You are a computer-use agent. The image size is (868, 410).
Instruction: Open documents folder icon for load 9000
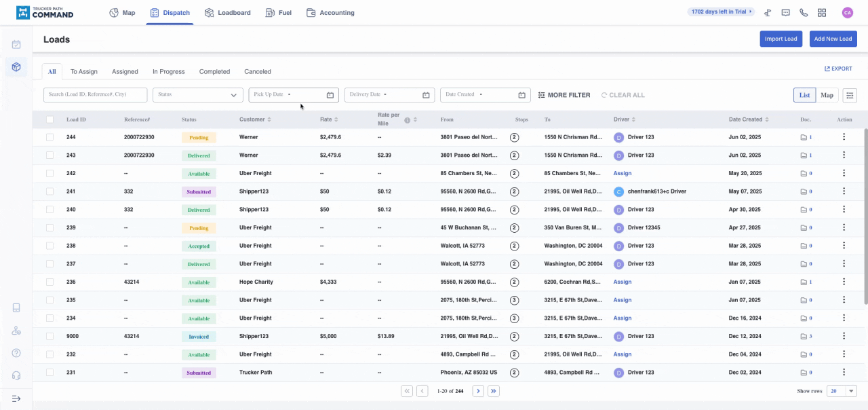(x=804, y=336)
